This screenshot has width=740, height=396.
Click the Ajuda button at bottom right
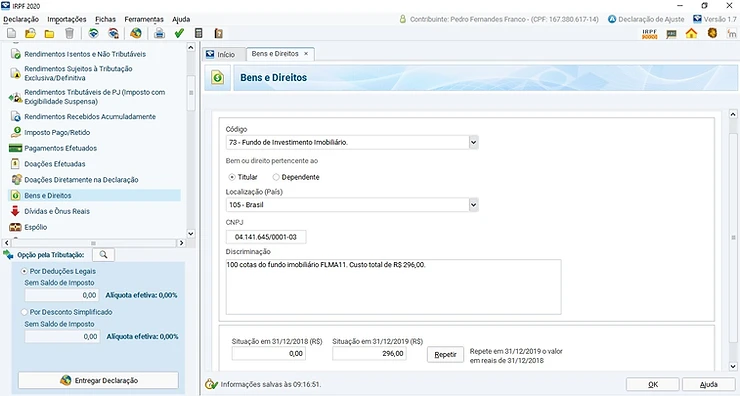(709, 385)
